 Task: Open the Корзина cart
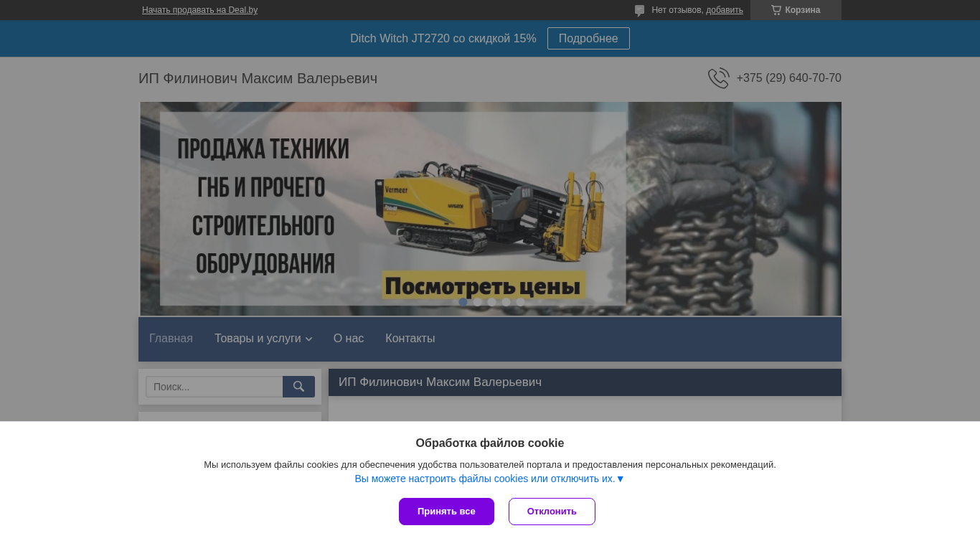796,10
